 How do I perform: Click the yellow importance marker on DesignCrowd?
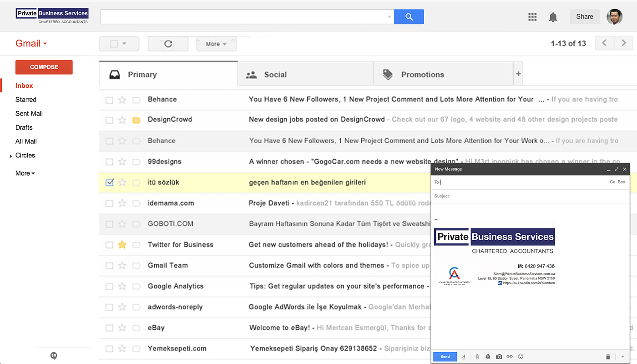coord(136,121)
